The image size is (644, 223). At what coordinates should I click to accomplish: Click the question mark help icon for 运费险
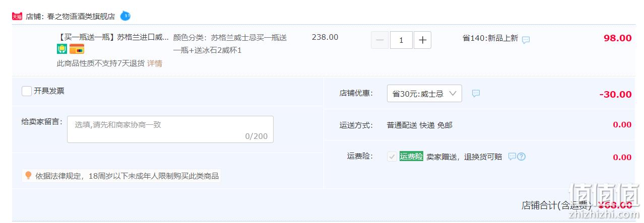tap(522, 157)
